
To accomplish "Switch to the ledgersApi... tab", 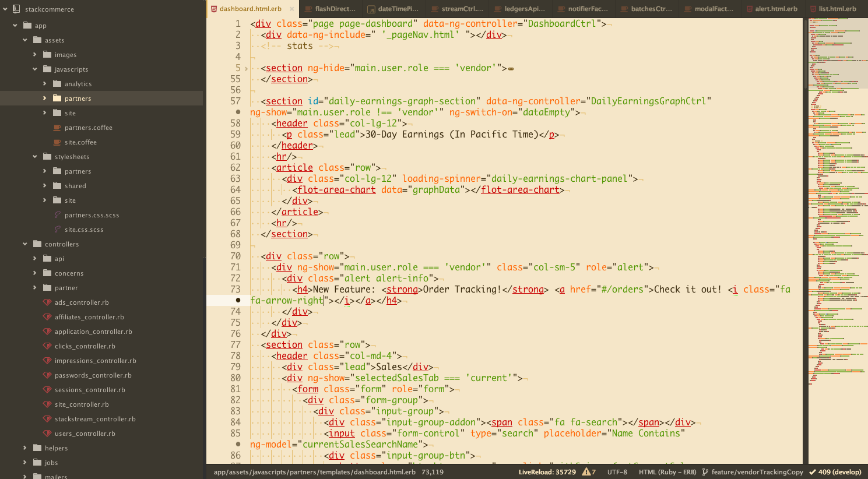I will point(524,9).
